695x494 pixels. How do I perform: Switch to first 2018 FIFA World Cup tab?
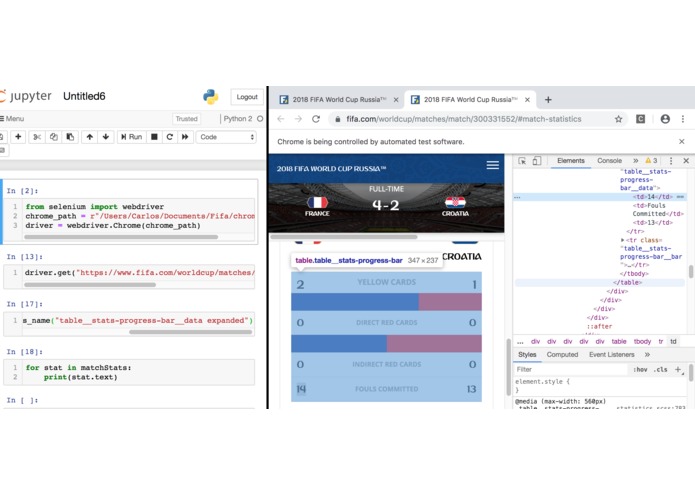pyautogui.click(x=339, y=100)
